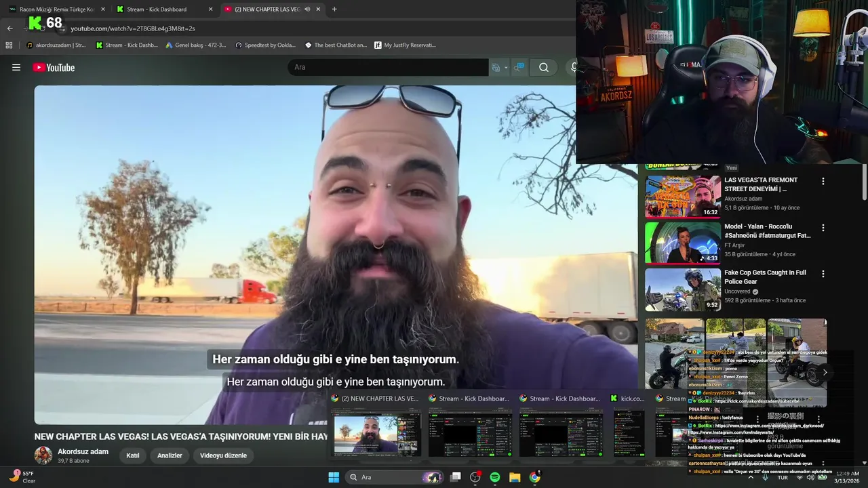Close the Racon Müziği Remix tab
The width and height of the screenshot is (868, 488).
point(103,9)
